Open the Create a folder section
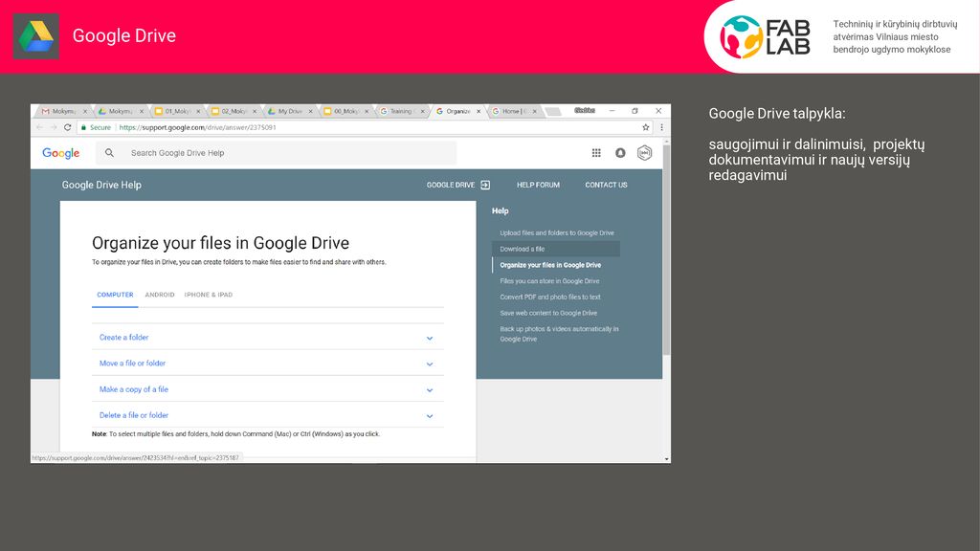The height and width of the screenshot is (551, 980). [x=268, y=338]
